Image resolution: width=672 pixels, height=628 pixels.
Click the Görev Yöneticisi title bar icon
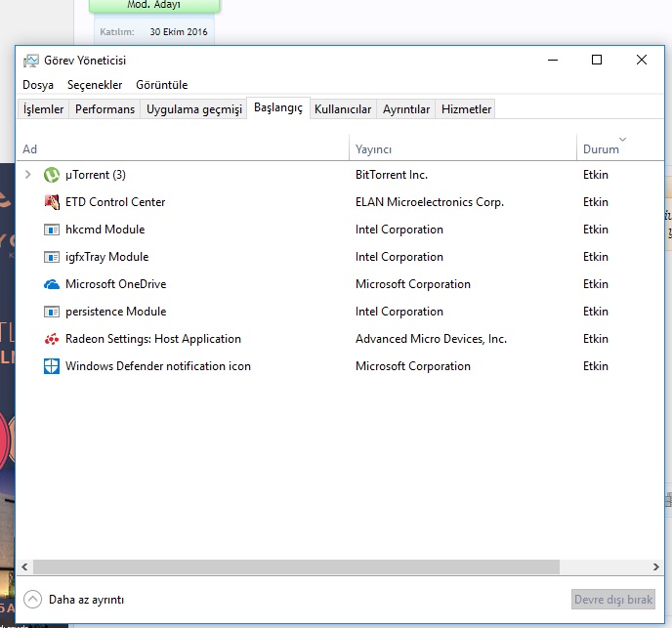tap(31, 61)
